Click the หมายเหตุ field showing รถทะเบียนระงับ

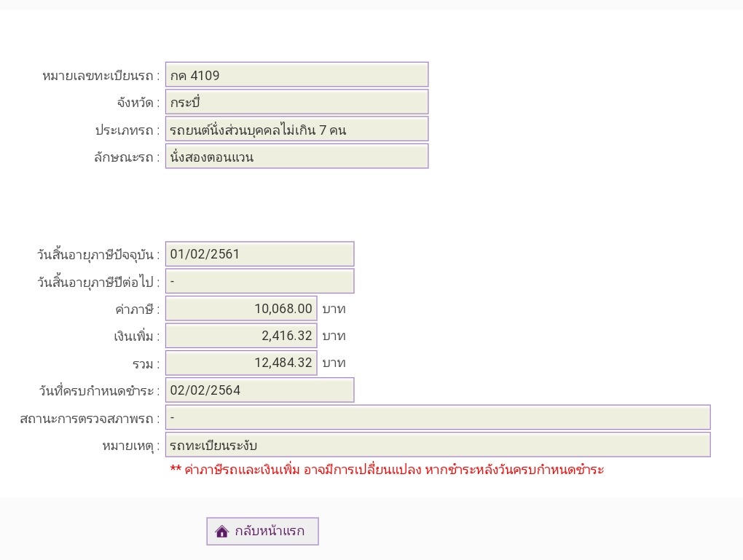tap(438, 445)
